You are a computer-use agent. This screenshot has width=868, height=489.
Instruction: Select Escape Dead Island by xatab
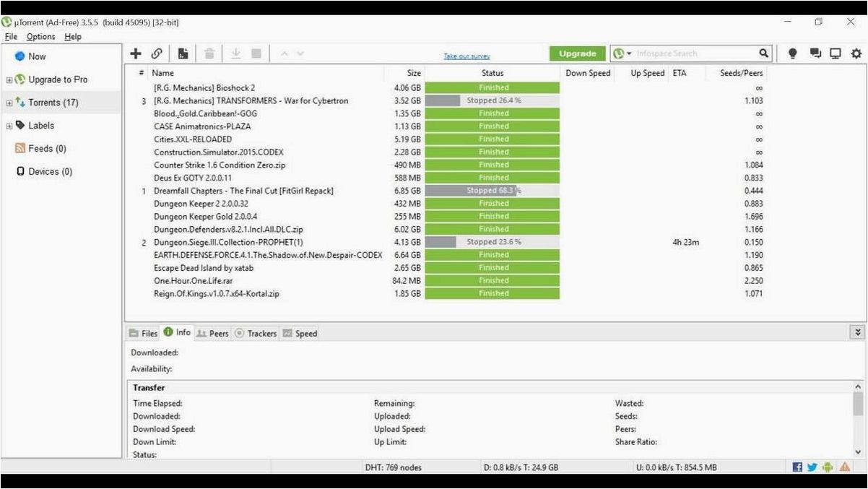204,268
